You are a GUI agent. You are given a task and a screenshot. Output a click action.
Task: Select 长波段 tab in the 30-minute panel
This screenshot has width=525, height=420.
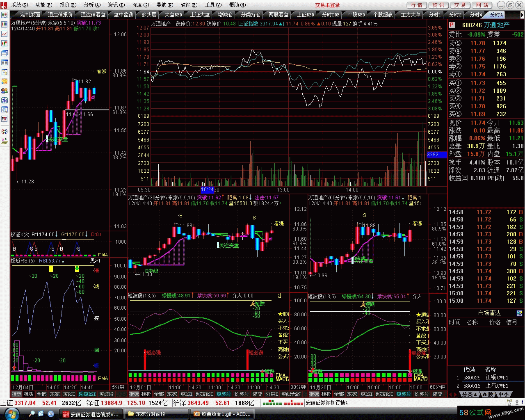[x=241, y=394]
